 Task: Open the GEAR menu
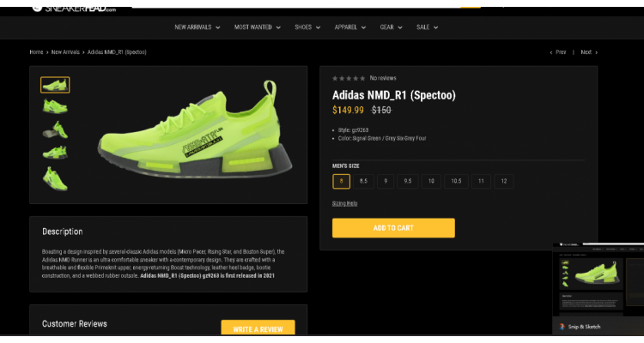point(386,27)
